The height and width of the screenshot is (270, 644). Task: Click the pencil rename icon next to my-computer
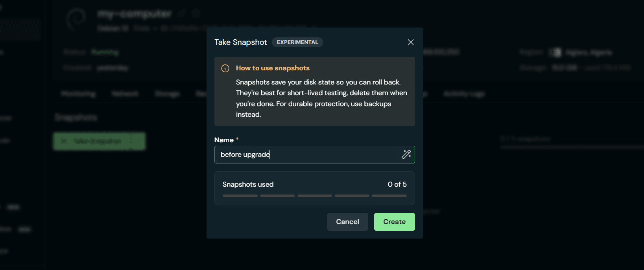coord(181,14)
